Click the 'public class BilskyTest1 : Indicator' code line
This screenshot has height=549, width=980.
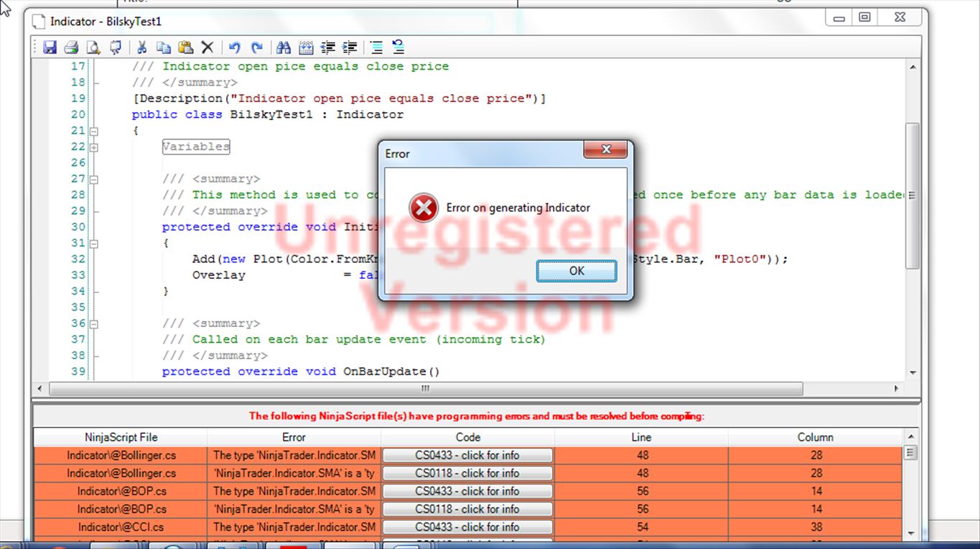[268, 114]
